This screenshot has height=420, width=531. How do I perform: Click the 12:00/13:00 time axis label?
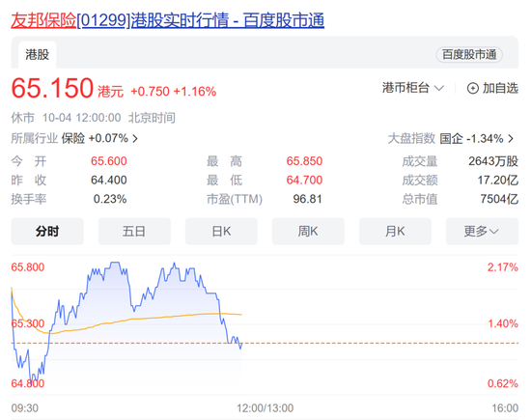265,408
